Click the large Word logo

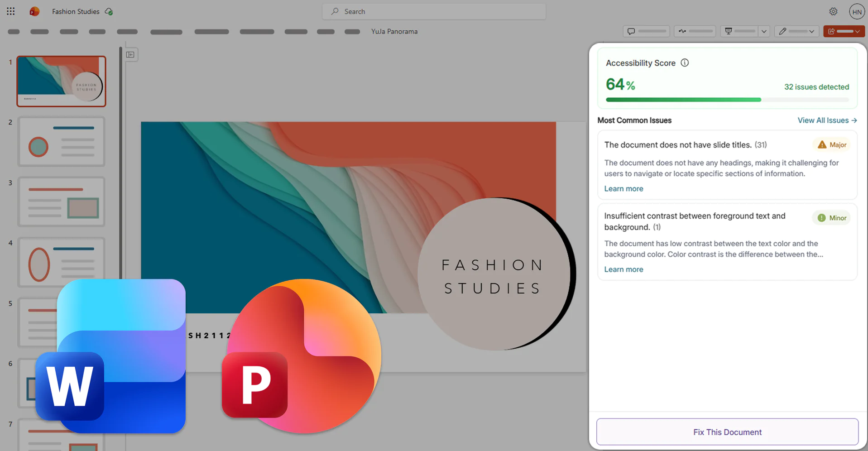point(110,356)
